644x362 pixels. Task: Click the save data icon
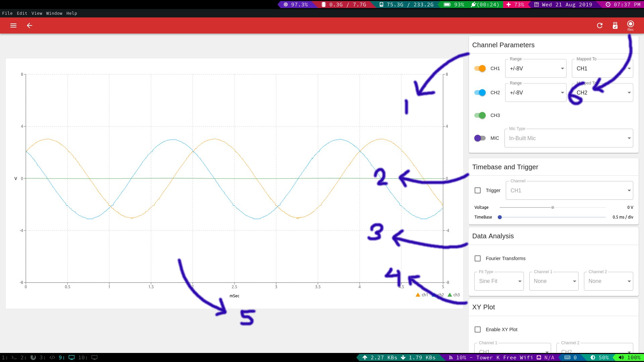coord(615,25)
